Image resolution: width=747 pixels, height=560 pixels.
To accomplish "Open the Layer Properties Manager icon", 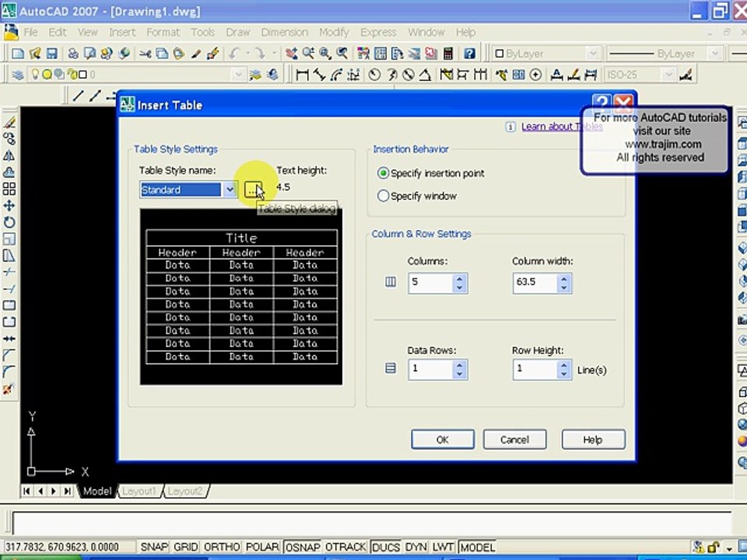I will coord(18,75).
